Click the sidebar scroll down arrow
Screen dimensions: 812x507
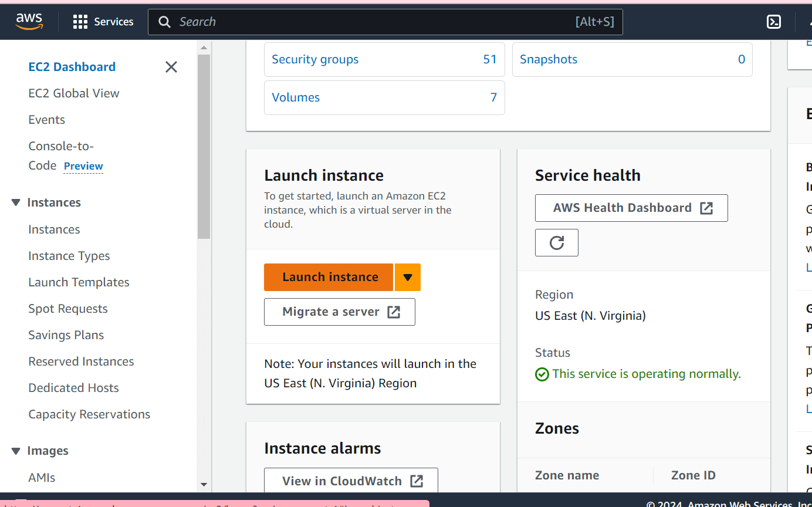[204, 485]
